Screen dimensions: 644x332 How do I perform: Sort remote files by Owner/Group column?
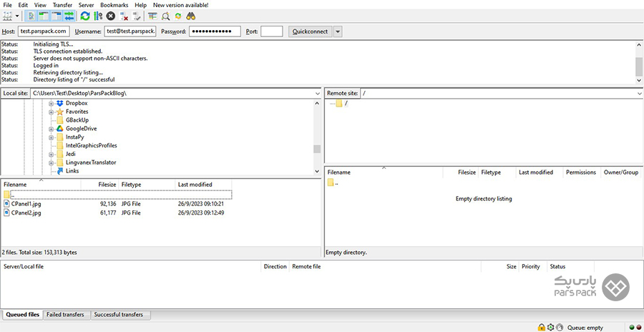[x=620, y=172]
